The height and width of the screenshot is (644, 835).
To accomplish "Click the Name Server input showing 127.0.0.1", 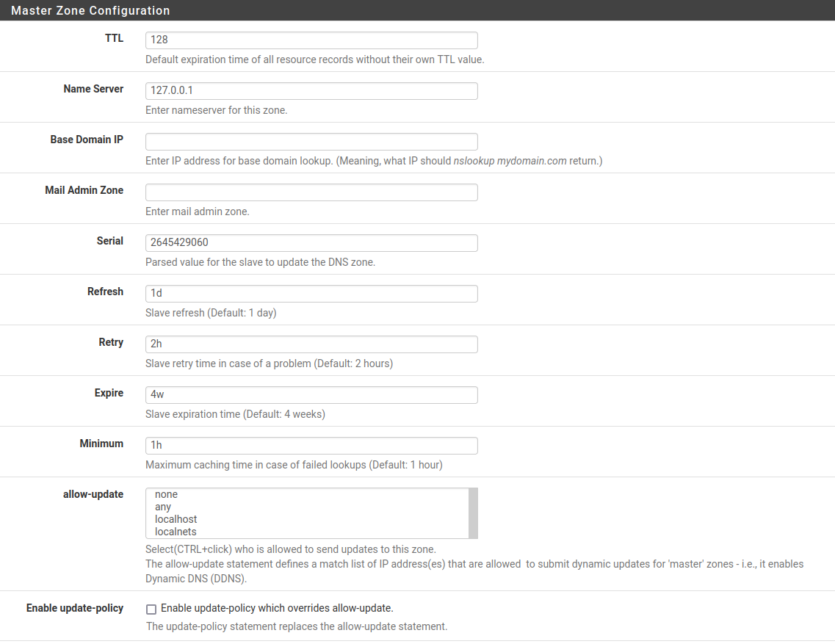I will pos(311,90).
